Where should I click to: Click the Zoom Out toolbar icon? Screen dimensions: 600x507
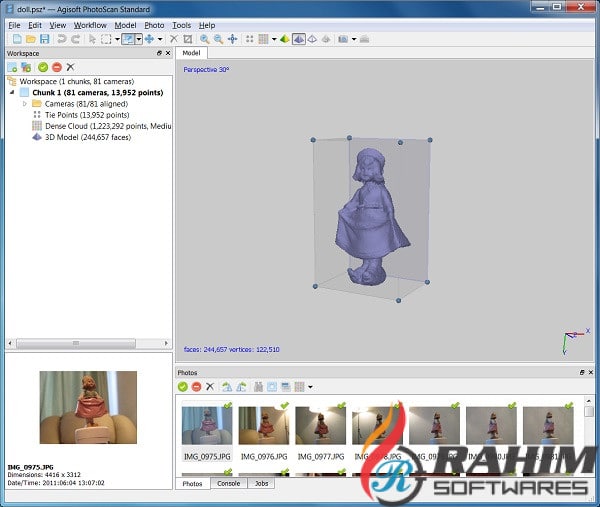217,39
